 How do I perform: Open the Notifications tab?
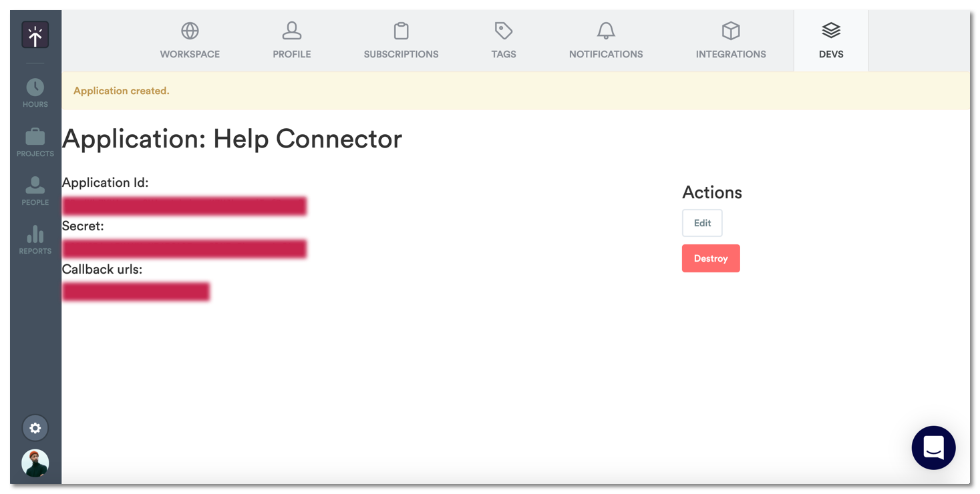606,41
